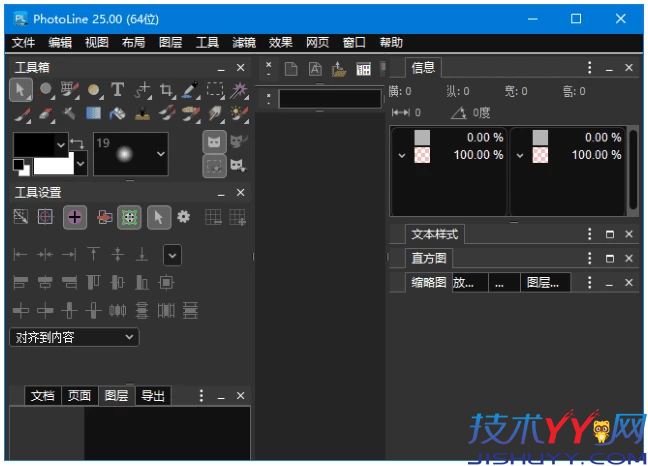The height and width of the screenshot is (466, 648).
Task: Click the white background color swatch
Action: tap(54, 164)
